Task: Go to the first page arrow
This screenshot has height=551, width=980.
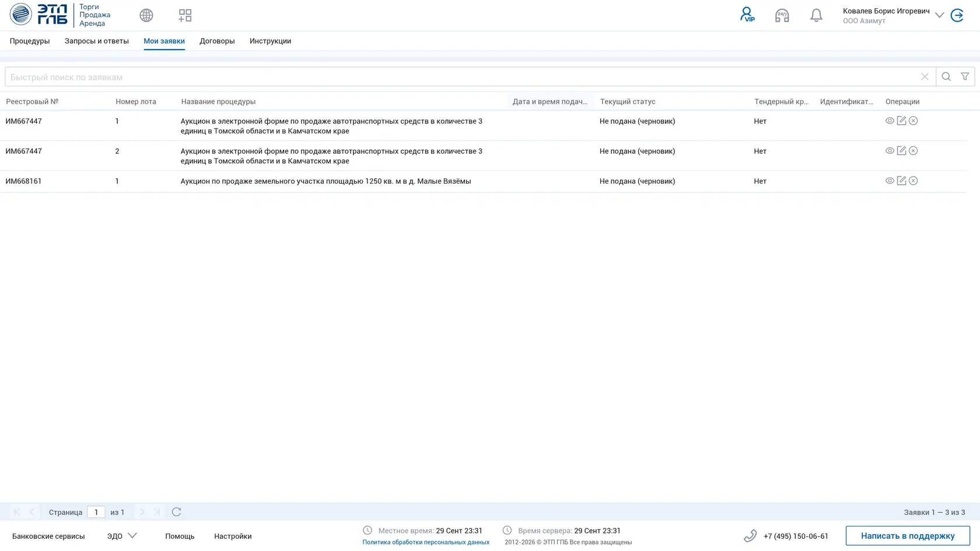Action: coord(17,512)
